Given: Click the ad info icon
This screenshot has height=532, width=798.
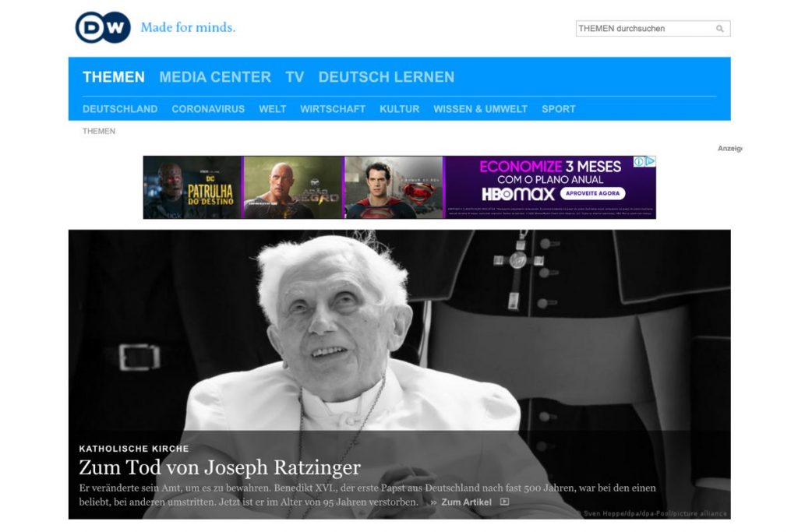Looking at the screenshot, I should click(639, 162).
